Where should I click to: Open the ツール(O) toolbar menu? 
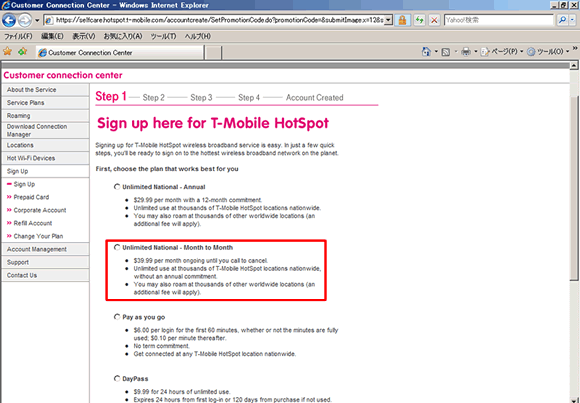[x=548, y=52]
